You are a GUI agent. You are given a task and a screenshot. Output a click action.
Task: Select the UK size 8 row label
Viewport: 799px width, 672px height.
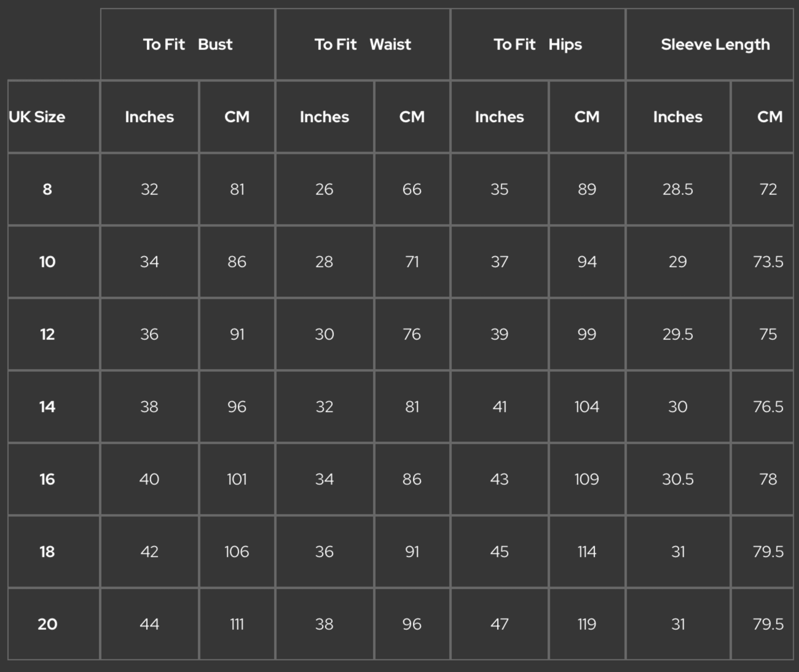point(47,189)
